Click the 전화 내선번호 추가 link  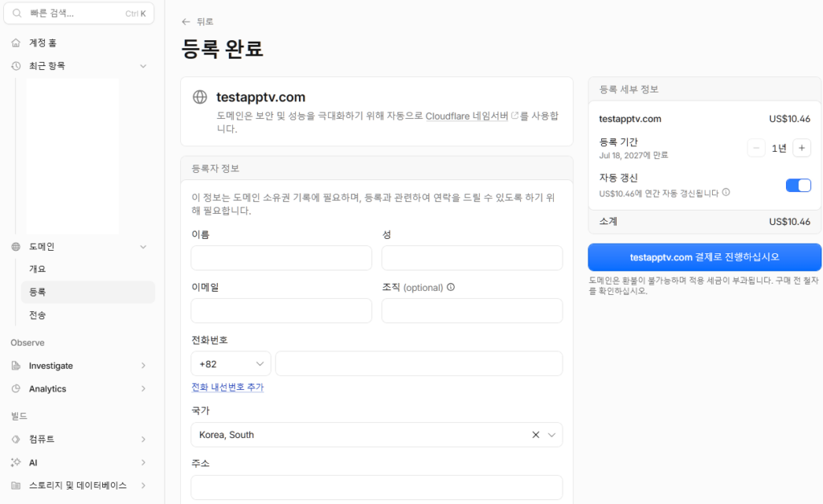tap(227, 387)
